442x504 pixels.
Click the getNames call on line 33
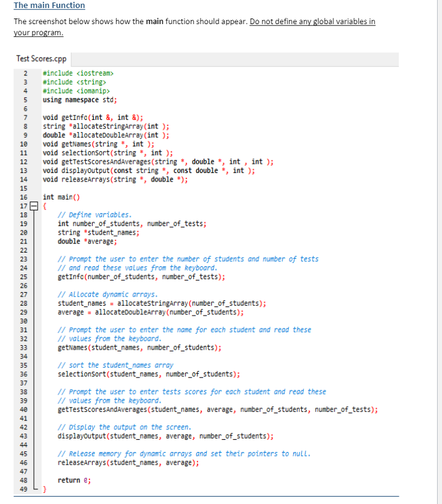click(x=140, y=348)
